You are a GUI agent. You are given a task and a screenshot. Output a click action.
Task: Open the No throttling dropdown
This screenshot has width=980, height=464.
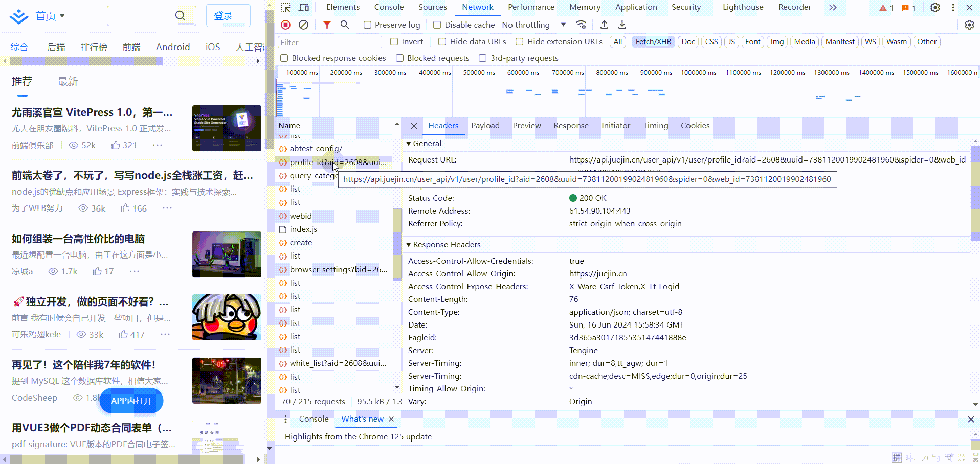[x=534, y=25]
